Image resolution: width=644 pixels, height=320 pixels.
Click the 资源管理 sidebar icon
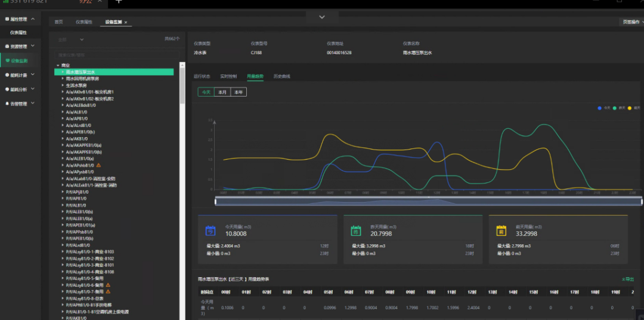click(7, 46)
